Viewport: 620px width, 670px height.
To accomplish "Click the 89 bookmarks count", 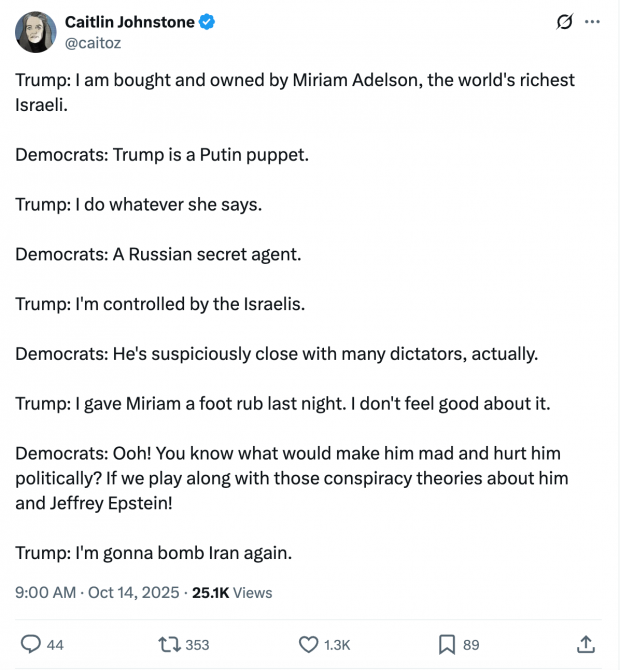I will click(x=471, y=645).
